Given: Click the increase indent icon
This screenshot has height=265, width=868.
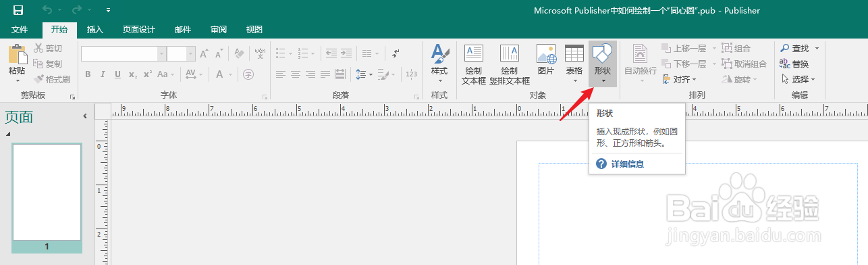Looking at the screenshot, I should point(346,53).
